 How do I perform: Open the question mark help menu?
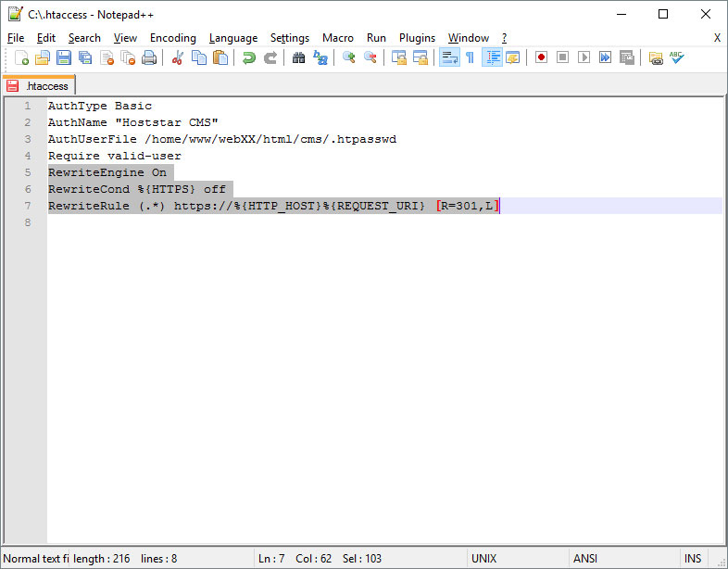[504, 38]
